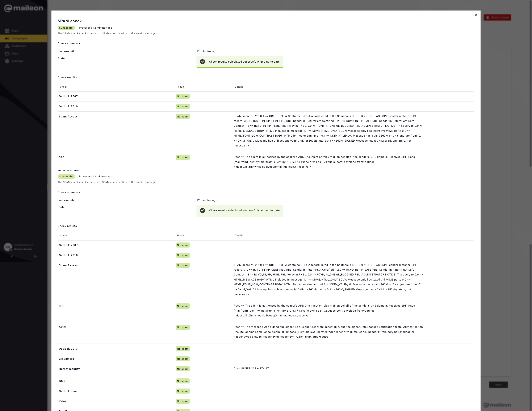Click the Campaigns megaphone icon
532x411 pixels.
7,38
